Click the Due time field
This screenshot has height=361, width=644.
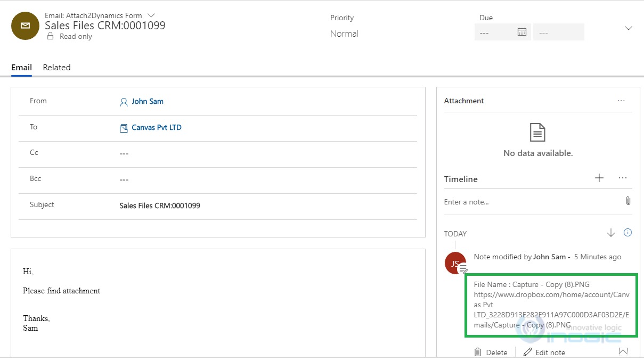(559, 32)
